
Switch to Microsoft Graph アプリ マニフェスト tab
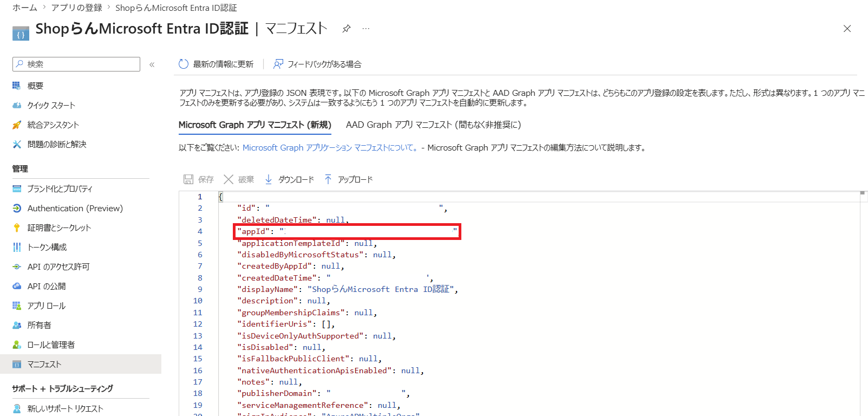[255, 125]
